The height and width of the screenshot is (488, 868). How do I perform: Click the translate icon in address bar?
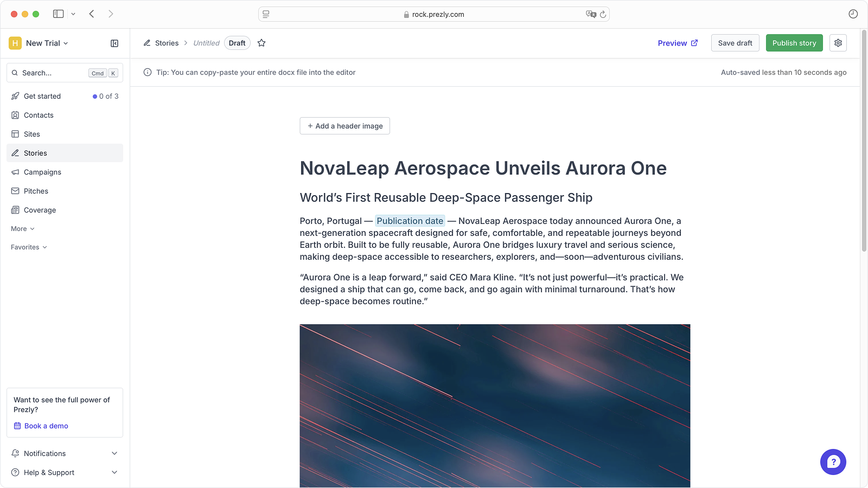point(590,14)
